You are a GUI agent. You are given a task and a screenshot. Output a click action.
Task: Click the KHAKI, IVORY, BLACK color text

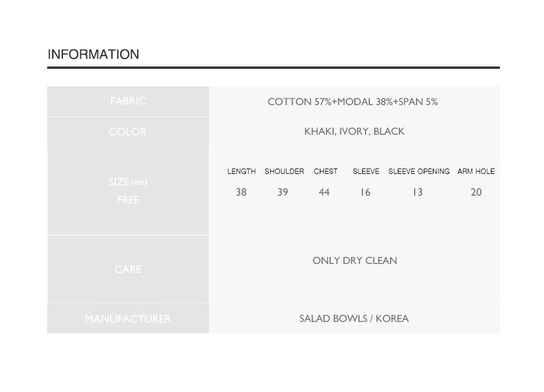[354, 131]
